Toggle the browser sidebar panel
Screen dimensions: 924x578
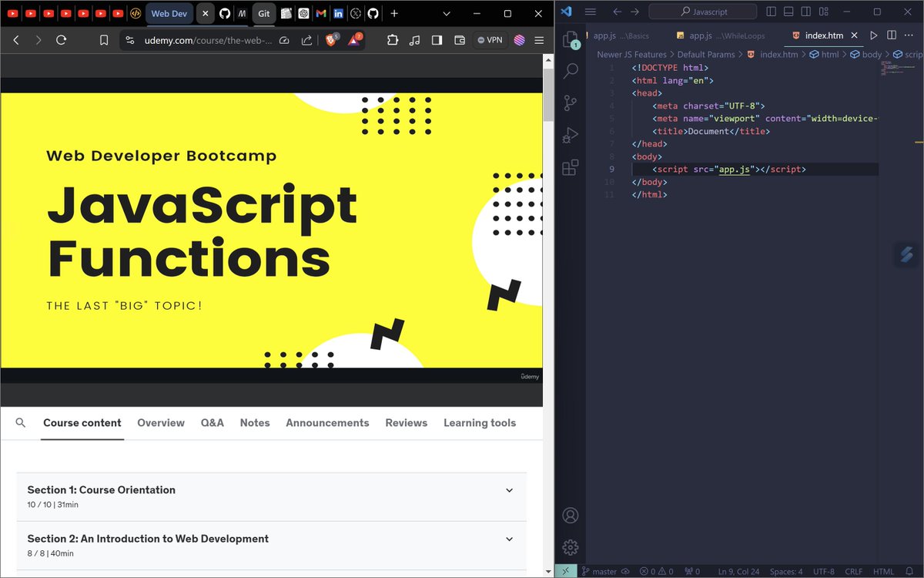click(x=437, y=40)
